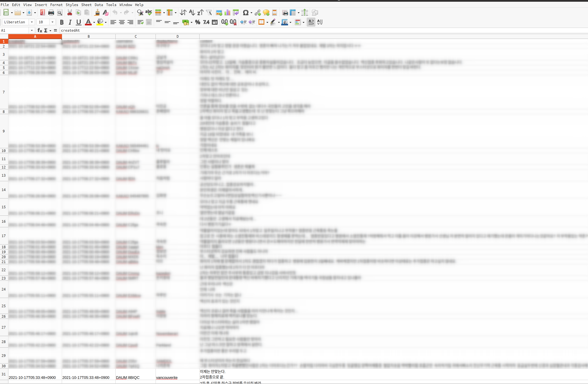This screenshot has height=384, width=588.
Task: Select column B header
Action: click(88, 37)
